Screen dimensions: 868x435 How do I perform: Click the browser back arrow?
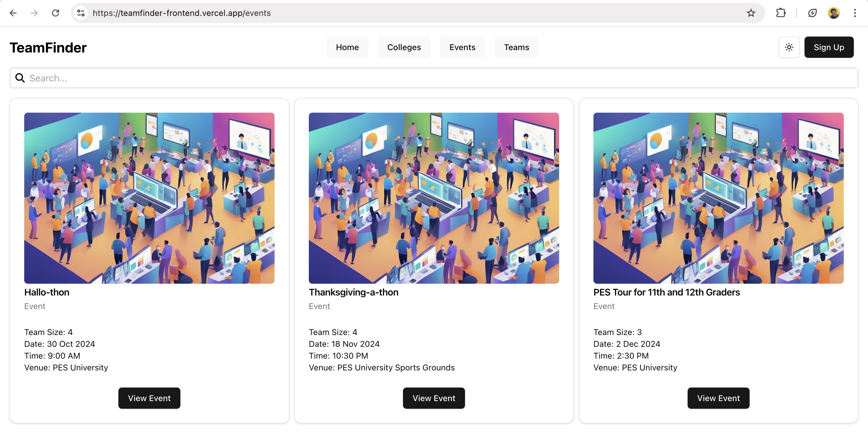point(13,13)
